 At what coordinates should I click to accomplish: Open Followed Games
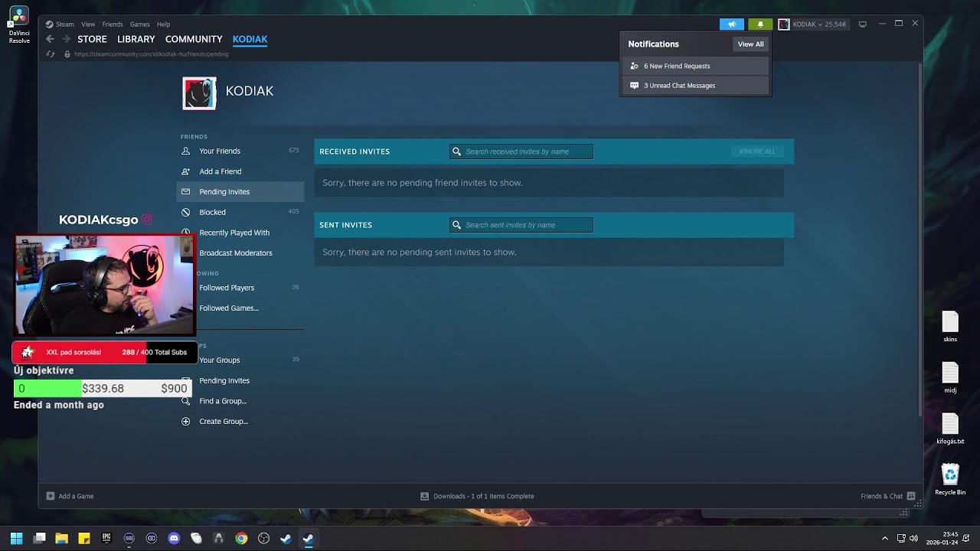(x=229, y=308)
